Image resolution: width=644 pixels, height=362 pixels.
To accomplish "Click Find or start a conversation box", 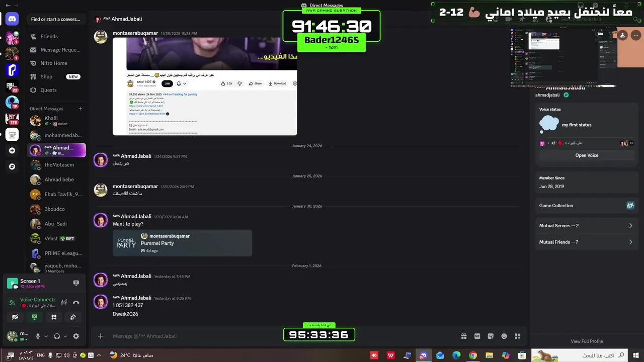I will click(x=56, y=19).
